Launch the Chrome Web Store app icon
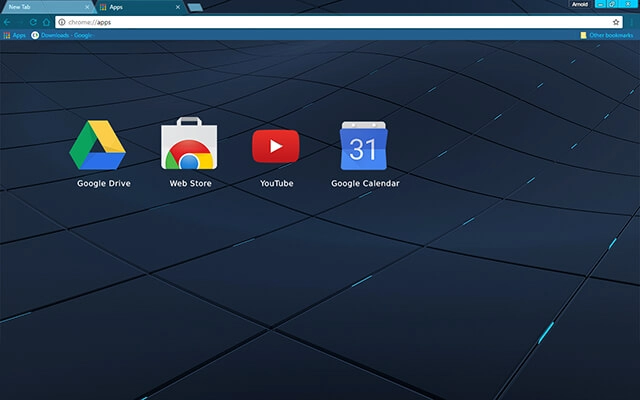The height and width of the screenshot is (400, 640). [x=189, y=143]
